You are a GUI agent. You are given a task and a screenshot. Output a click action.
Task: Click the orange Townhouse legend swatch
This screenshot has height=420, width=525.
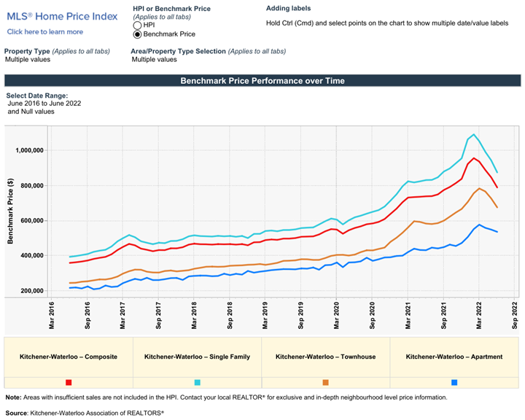[x=325, y=383]
